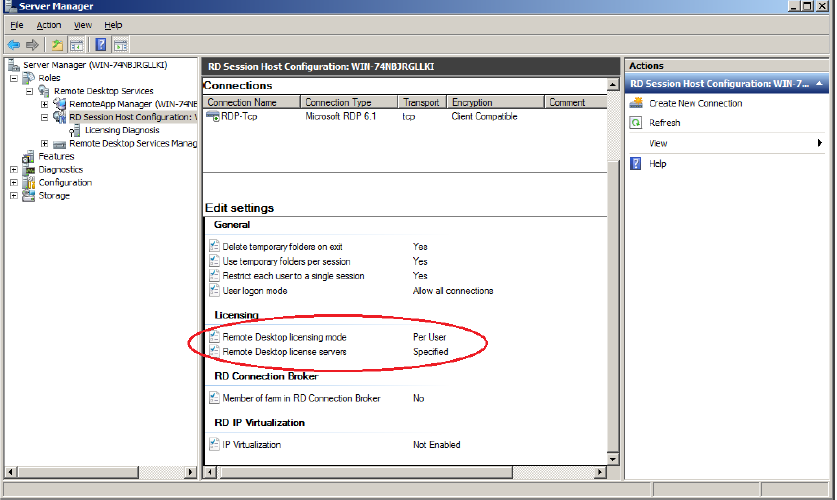837x500 pixels.
Task: Click the center pane scroll up arrow
Action: tap(613, 85)
